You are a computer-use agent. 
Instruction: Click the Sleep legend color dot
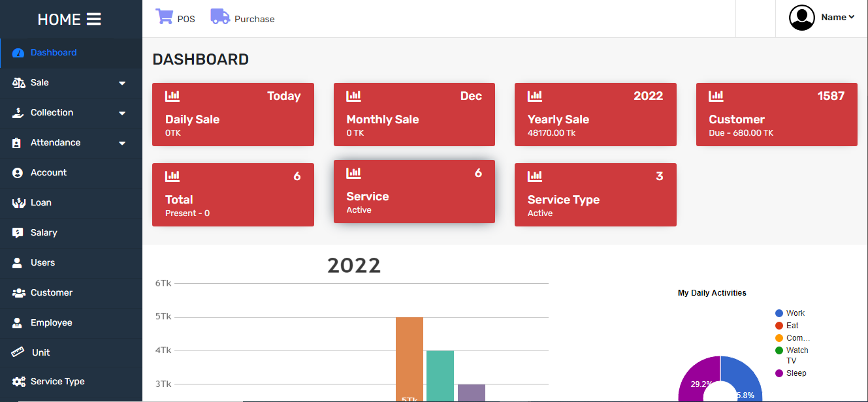point(779,373)
